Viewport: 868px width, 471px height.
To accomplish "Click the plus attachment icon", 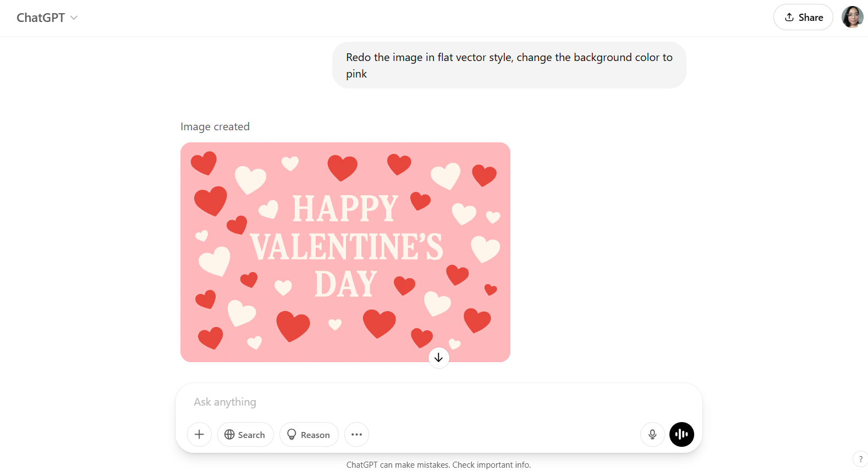I will [199, 434].
